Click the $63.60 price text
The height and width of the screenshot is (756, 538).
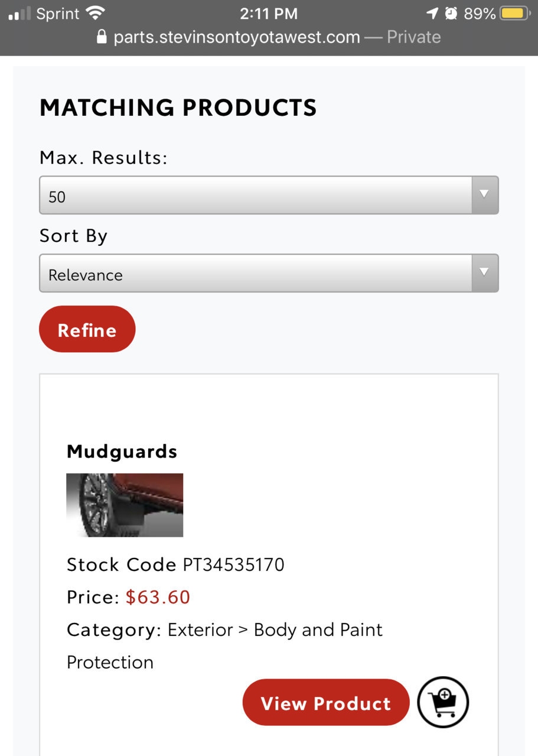coord(158,597)
